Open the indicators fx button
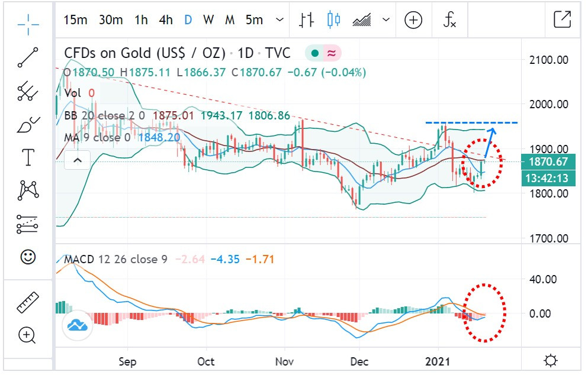Screen dimensions: 588x375 tap(450, 20)
